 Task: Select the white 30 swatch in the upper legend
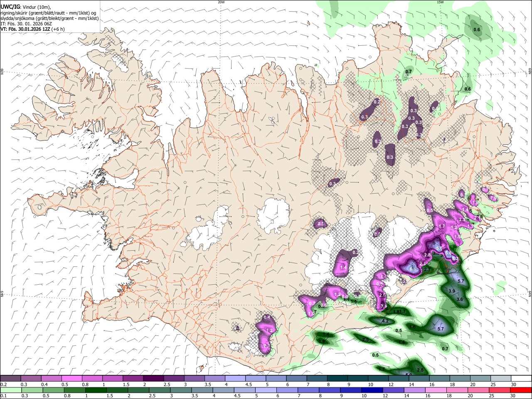pos(522,379)
